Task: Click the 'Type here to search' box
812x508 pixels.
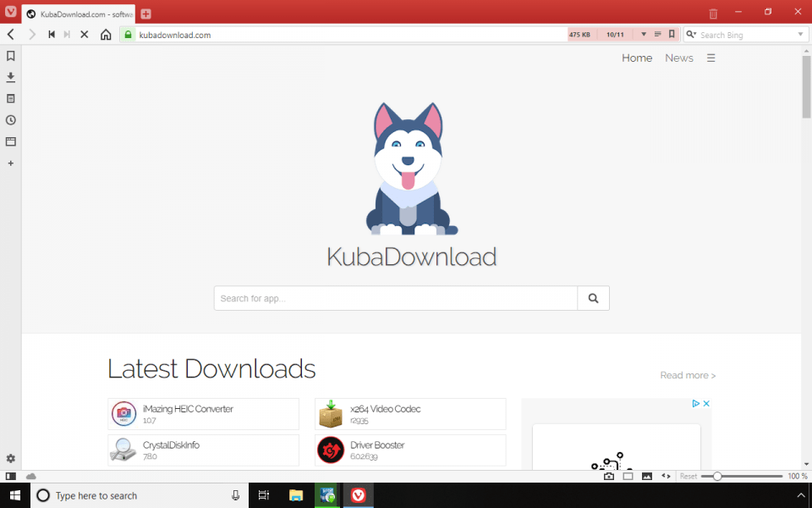Action: pyautogui.click(x=140, y=495)
